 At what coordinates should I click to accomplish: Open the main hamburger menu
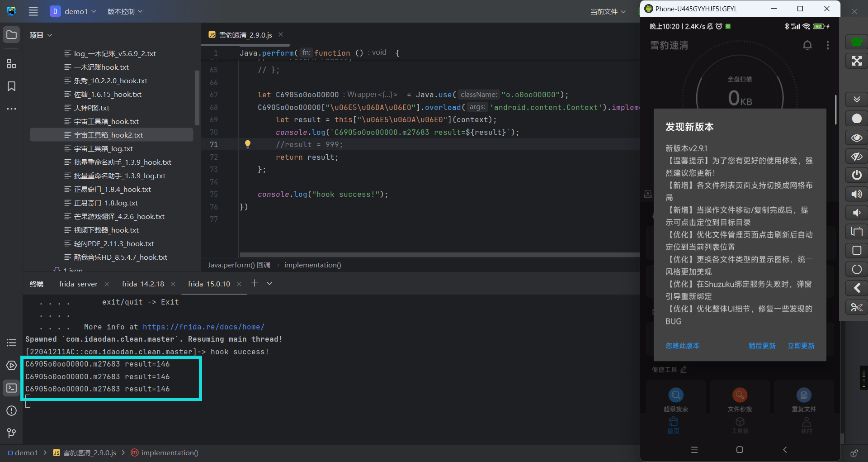[x=33, y=11]
